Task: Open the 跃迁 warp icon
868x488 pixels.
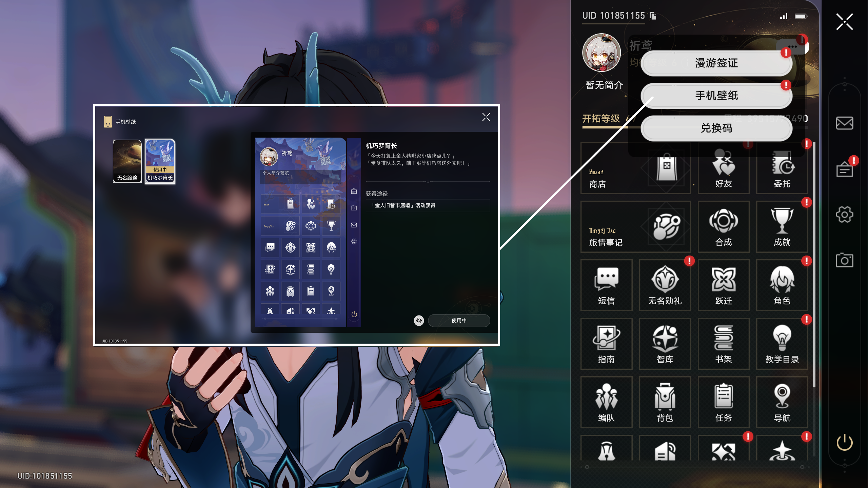Action: coord(723,285)
